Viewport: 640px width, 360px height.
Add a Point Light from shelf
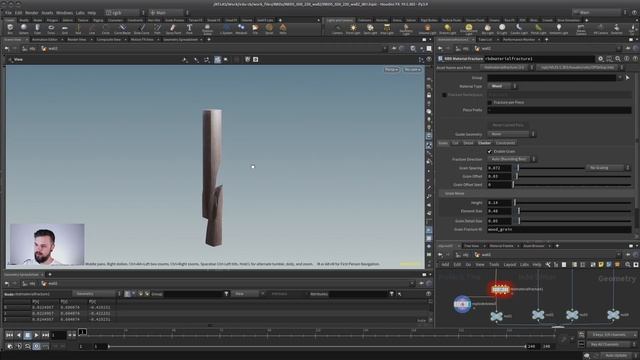click(353, 29)
